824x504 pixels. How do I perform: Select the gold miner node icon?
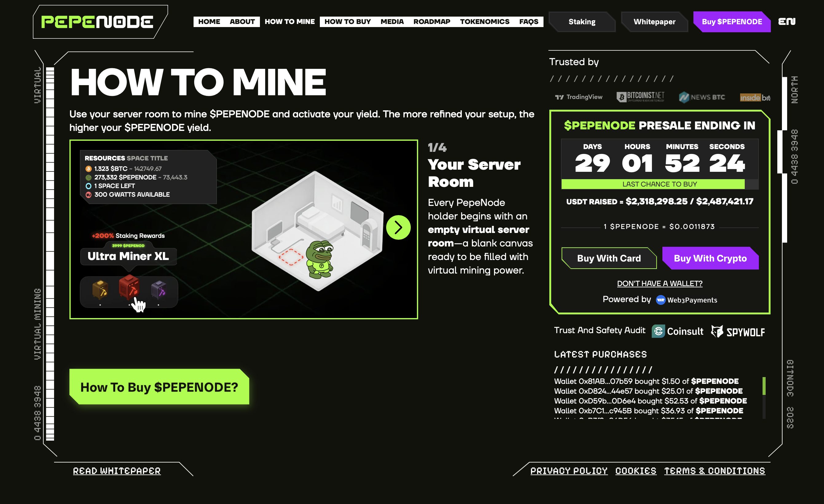(x=100, y=289)
